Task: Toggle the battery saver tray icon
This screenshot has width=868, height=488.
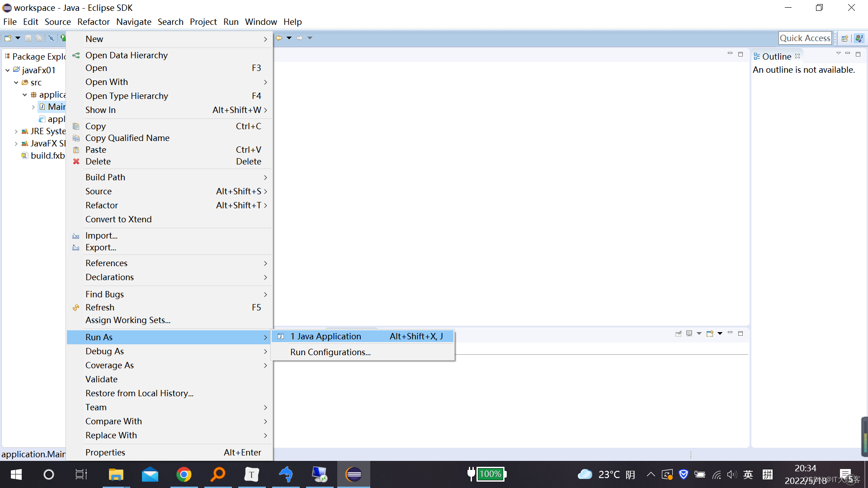Action: coord(700,474)
